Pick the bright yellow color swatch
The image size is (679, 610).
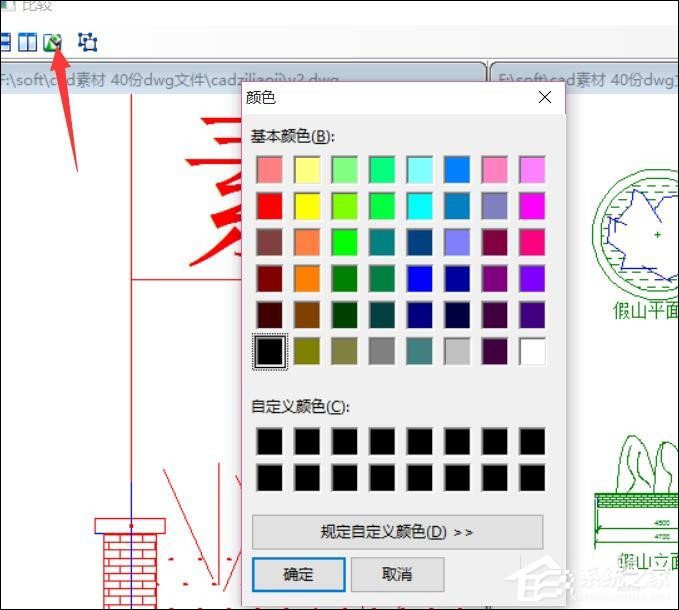(308, 206)
